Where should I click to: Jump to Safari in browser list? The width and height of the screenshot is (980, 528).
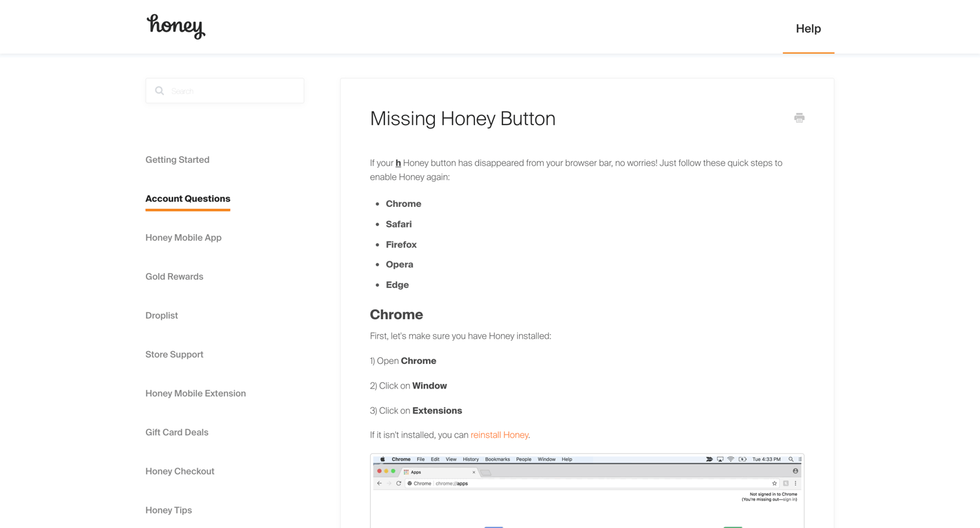point(399,224)
